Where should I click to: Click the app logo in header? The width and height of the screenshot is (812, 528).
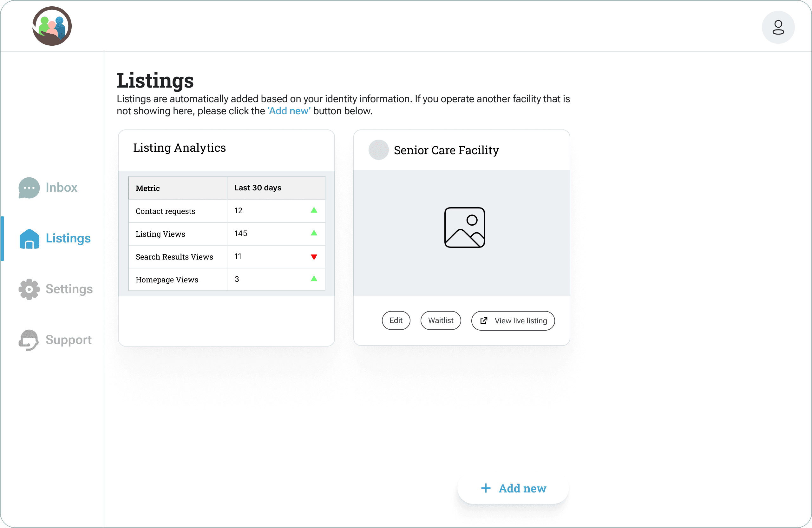point(52,26)
